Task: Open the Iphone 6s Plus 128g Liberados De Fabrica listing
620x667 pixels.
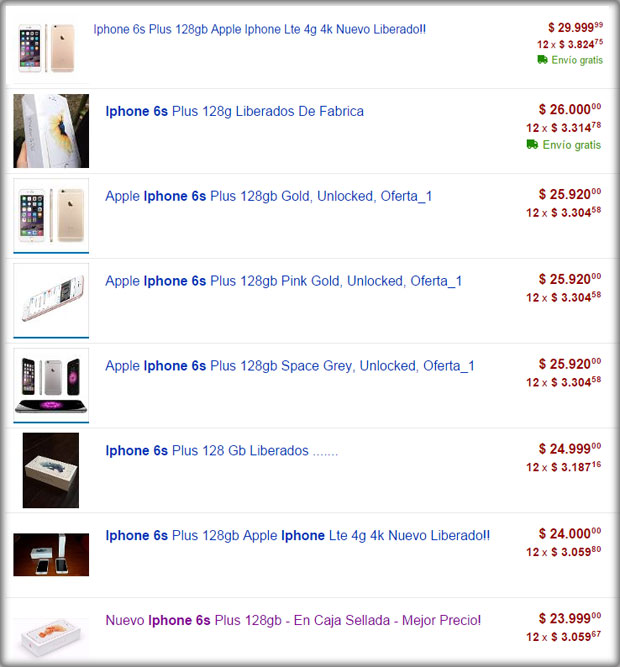Action: (234, 111)
